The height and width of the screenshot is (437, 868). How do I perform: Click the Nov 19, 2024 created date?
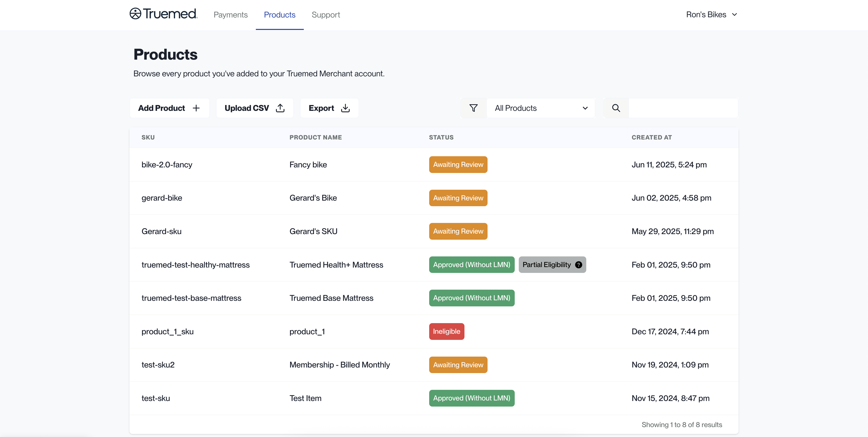click(670, 365)
